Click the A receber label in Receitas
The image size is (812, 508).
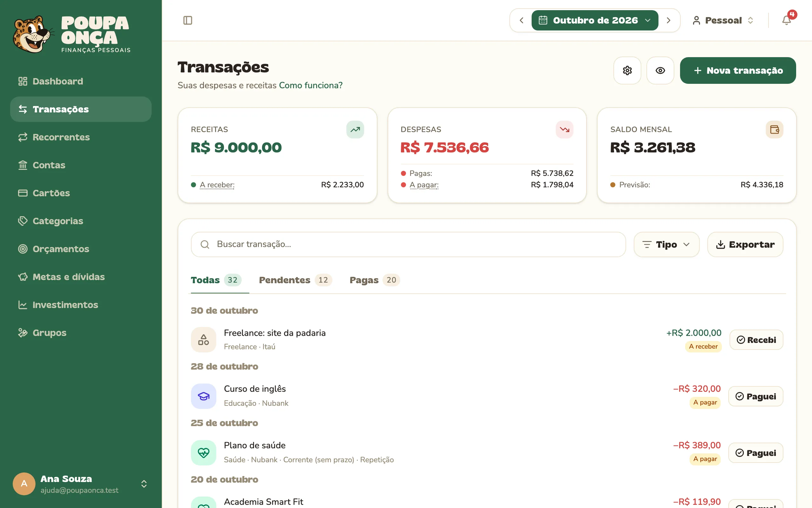coord(217,185)
